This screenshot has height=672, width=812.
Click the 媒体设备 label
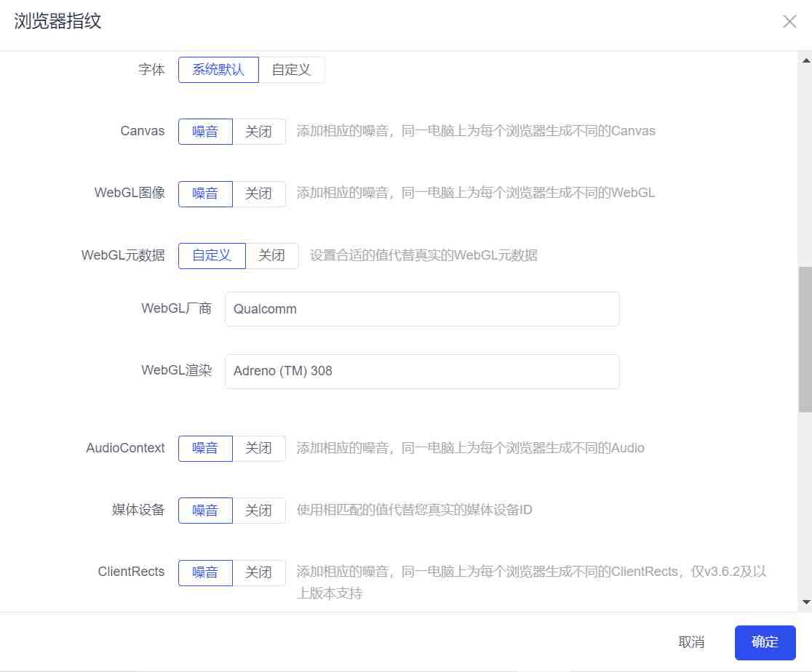coord(138,510)
